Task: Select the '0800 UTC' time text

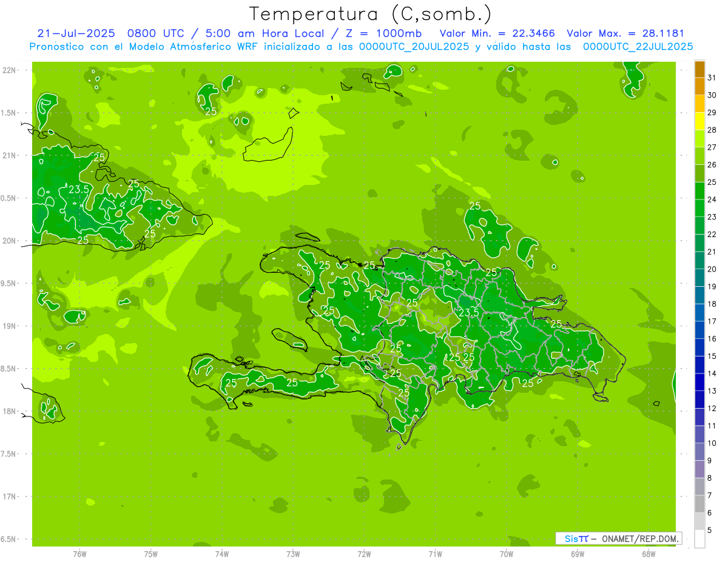Action: pos(155,33)
